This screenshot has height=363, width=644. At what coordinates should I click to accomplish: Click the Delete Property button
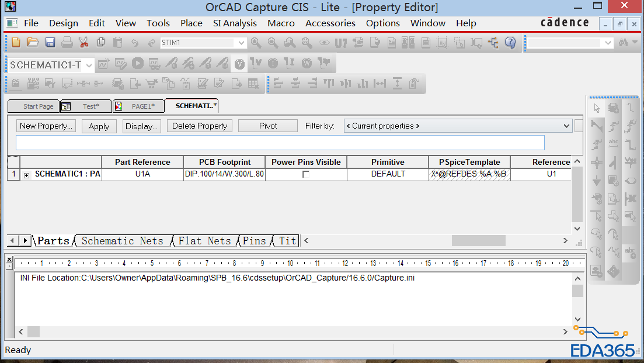200,126
